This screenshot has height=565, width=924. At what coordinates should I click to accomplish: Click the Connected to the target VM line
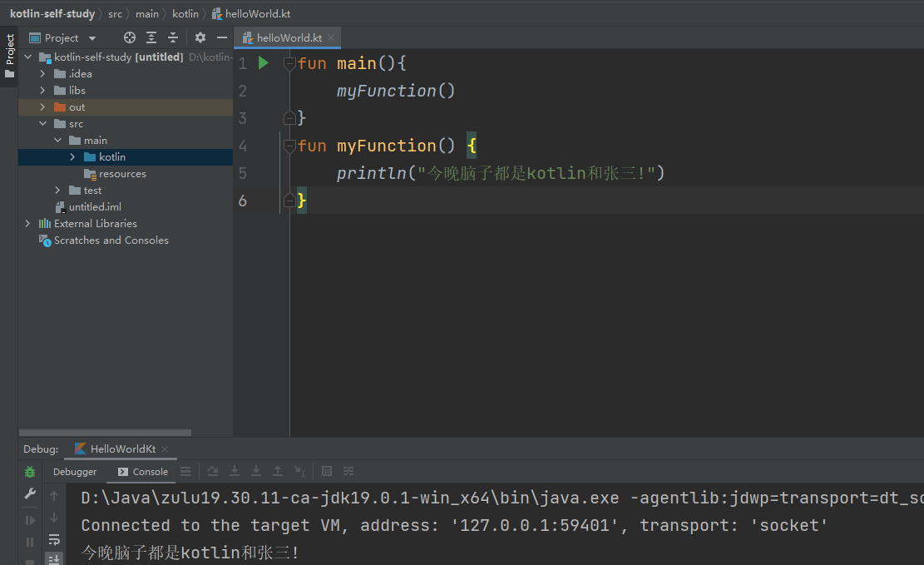[x=454, y=525]
